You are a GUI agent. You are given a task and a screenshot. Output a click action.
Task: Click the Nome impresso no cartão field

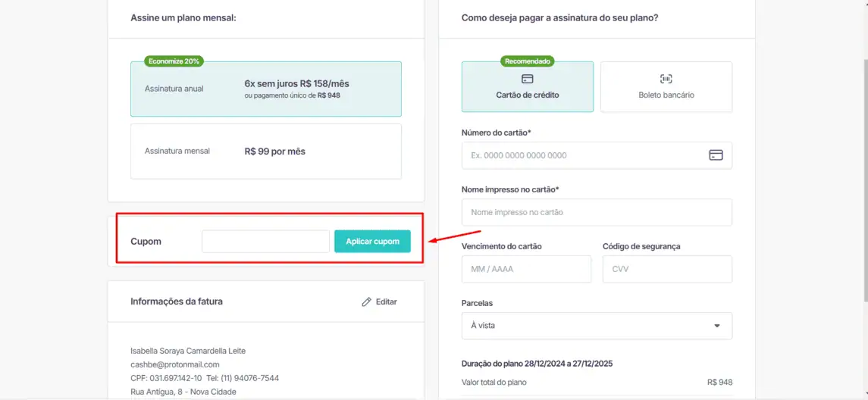click(x=597, y=212)
